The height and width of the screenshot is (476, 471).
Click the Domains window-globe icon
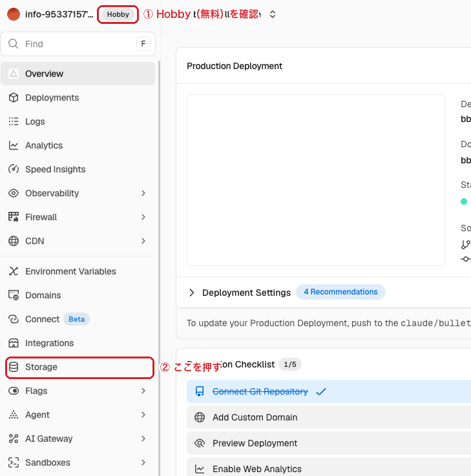click(14, 295)
